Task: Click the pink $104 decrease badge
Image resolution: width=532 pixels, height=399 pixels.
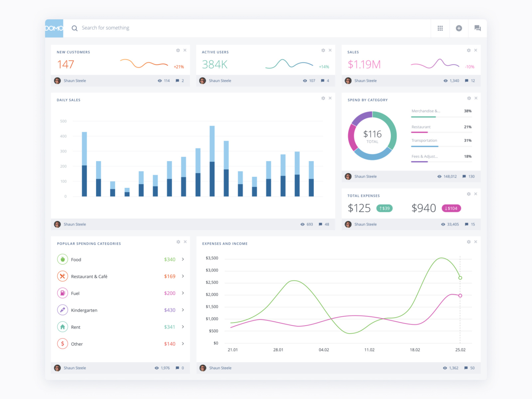Action: coord(451,208)
